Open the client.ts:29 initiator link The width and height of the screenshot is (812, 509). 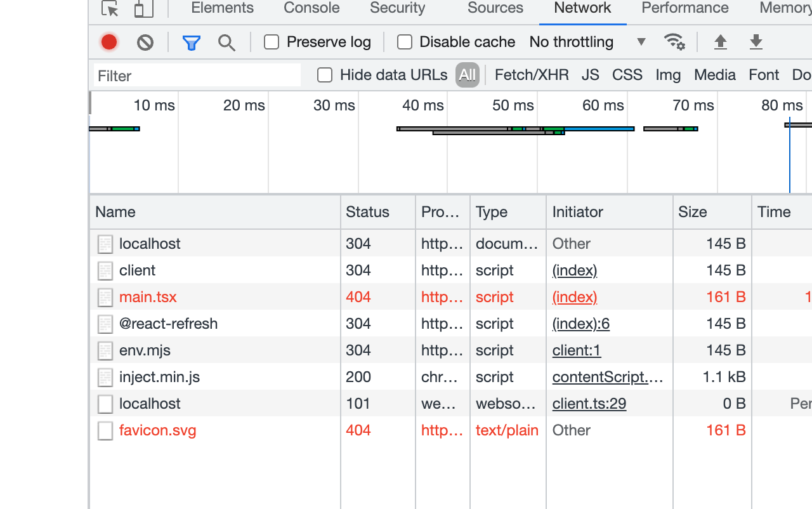point(589,404)
